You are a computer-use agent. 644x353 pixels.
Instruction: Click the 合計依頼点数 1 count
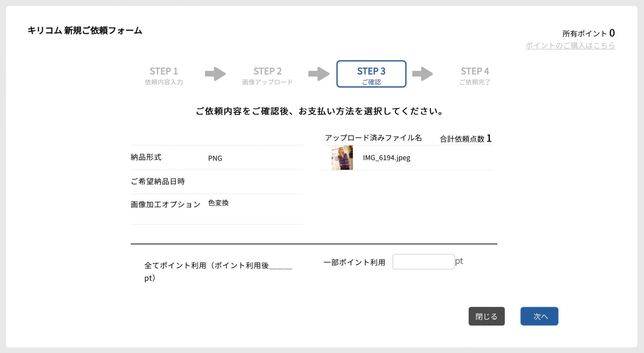pos(465,138)
